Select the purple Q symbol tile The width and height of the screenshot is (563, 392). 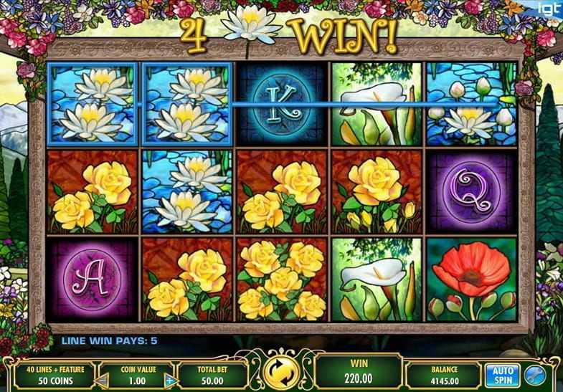(x=472, y=192)
